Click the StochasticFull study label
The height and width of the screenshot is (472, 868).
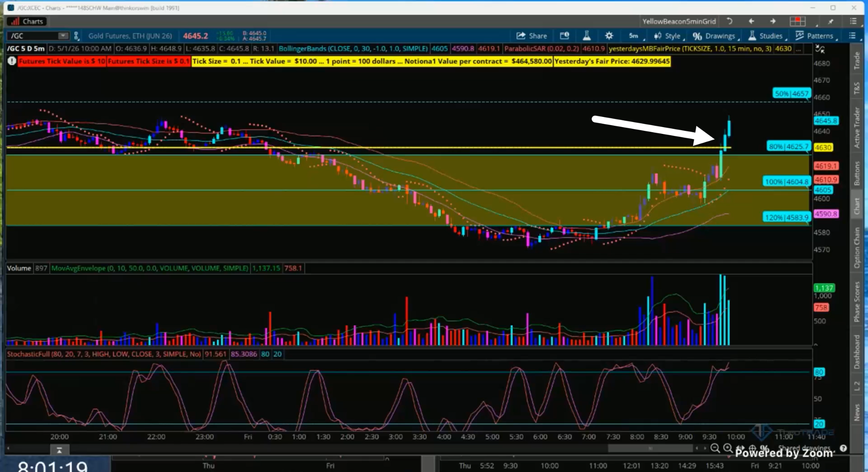[x=104, y=354]
